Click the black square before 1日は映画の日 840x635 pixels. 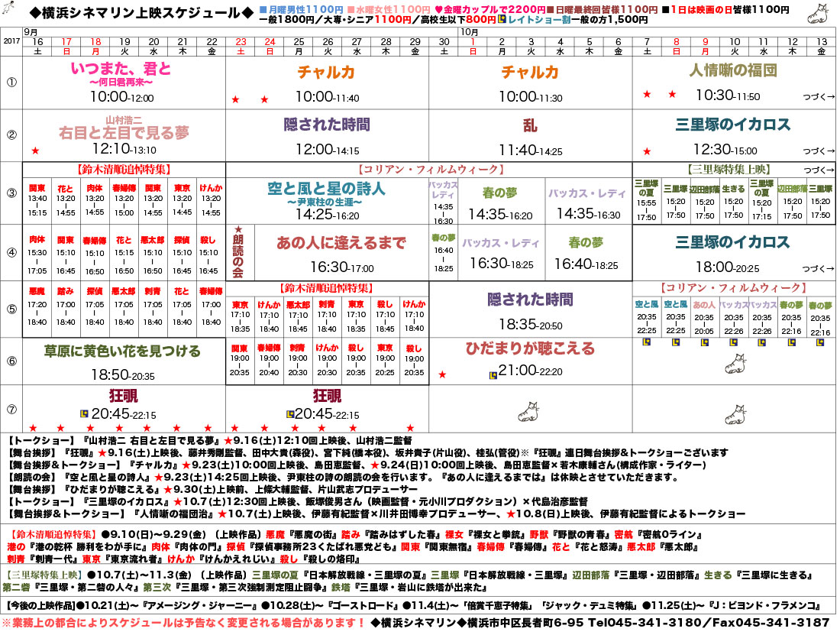click(x=665, y=10)
